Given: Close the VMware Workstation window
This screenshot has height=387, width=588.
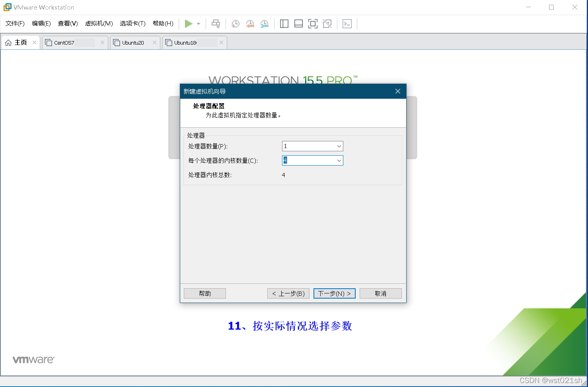Looking at the screenshot, I should [575, 7].
